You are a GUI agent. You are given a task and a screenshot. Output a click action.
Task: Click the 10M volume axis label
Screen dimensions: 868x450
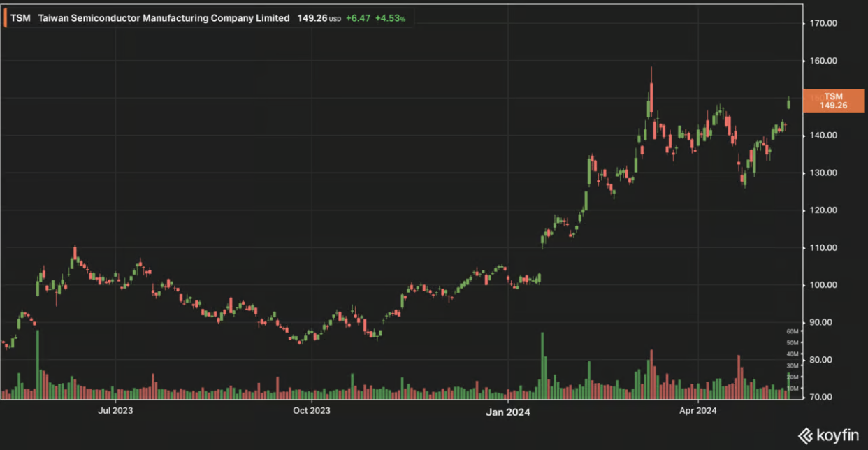[792, 388]
